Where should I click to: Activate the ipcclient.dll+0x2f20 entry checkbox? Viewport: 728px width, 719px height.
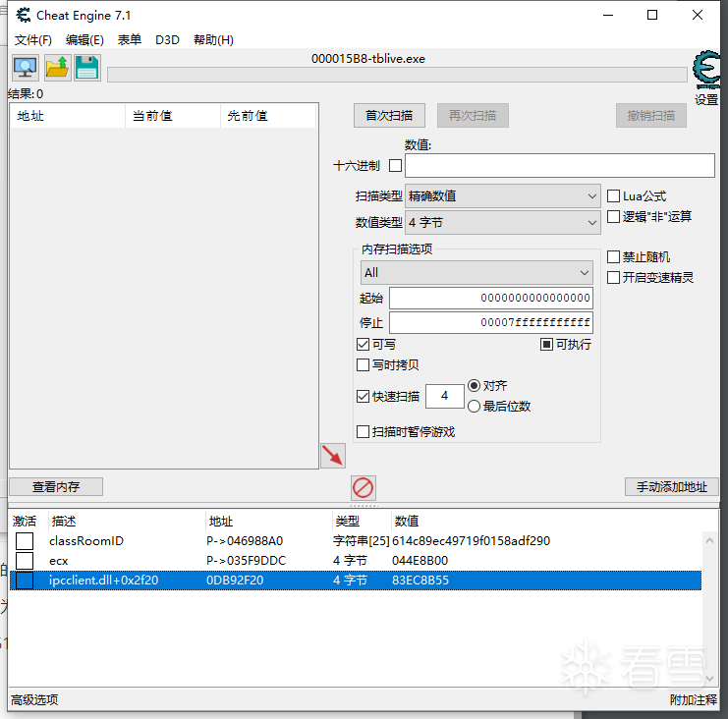(25, 581)
